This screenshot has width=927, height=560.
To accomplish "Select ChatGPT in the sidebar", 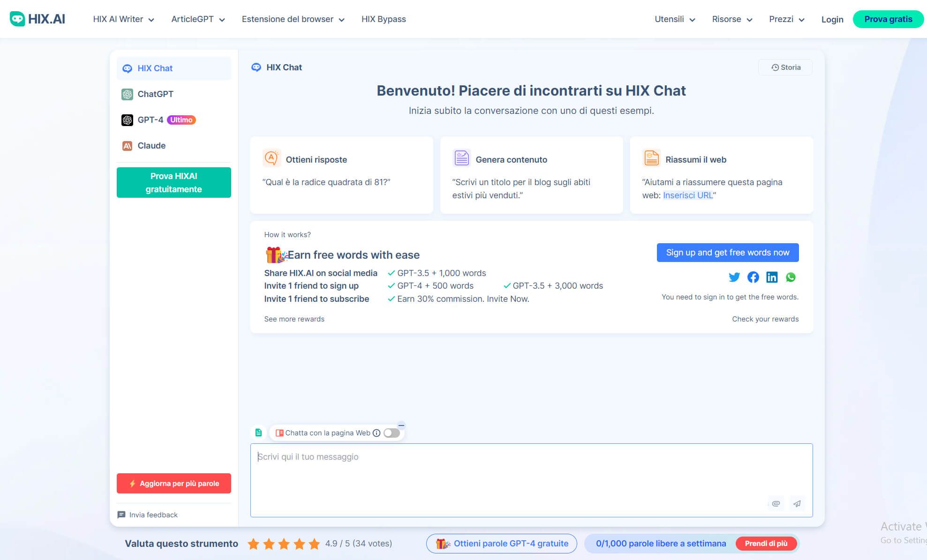I will pyautogui.click(x=174, y=94).
